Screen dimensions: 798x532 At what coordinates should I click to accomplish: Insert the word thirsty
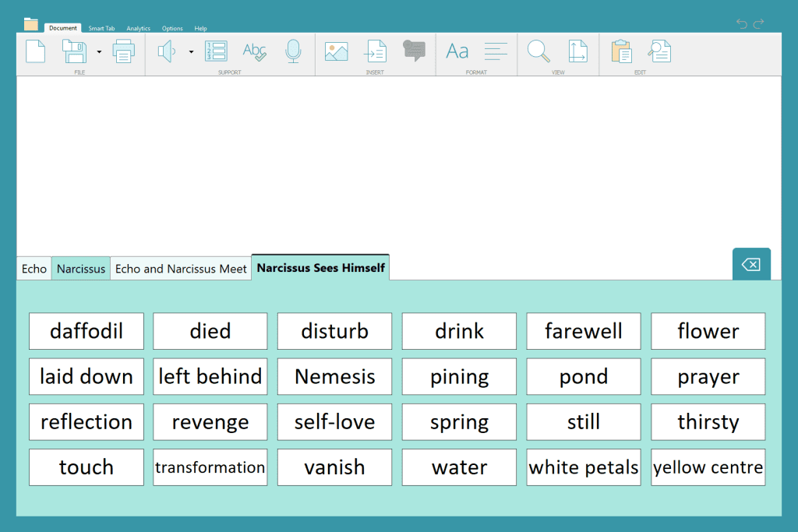click(708, 421)
